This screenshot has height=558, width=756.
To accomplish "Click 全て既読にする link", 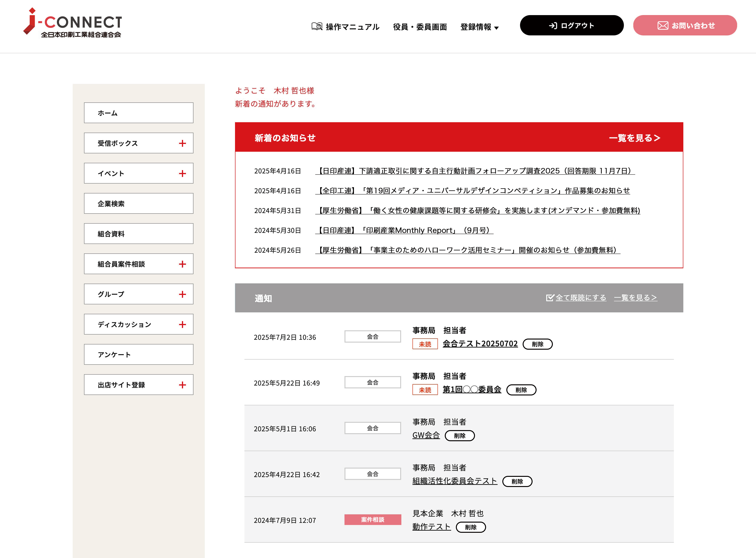I will tap(581, 298).
